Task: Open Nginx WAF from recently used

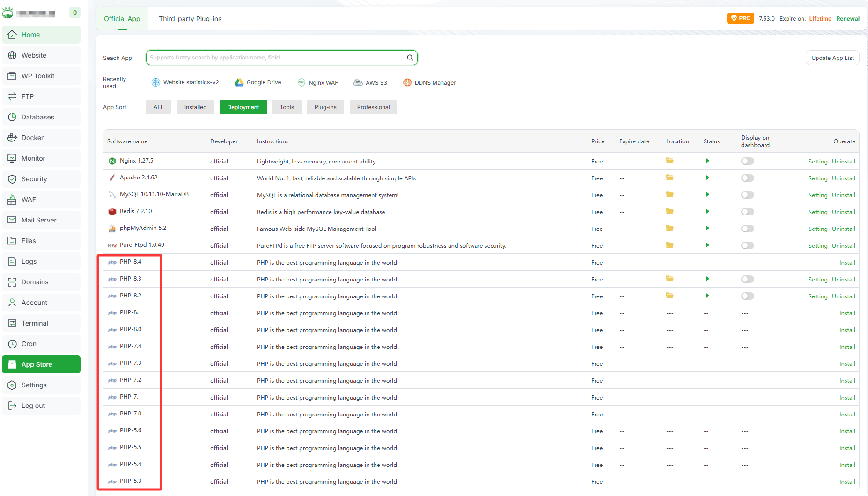Action: coord(318,82)
